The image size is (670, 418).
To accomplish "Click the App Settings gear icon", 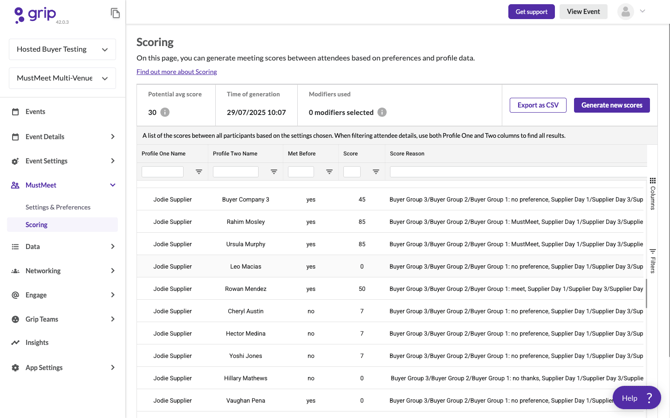I will tap(15, 368).
